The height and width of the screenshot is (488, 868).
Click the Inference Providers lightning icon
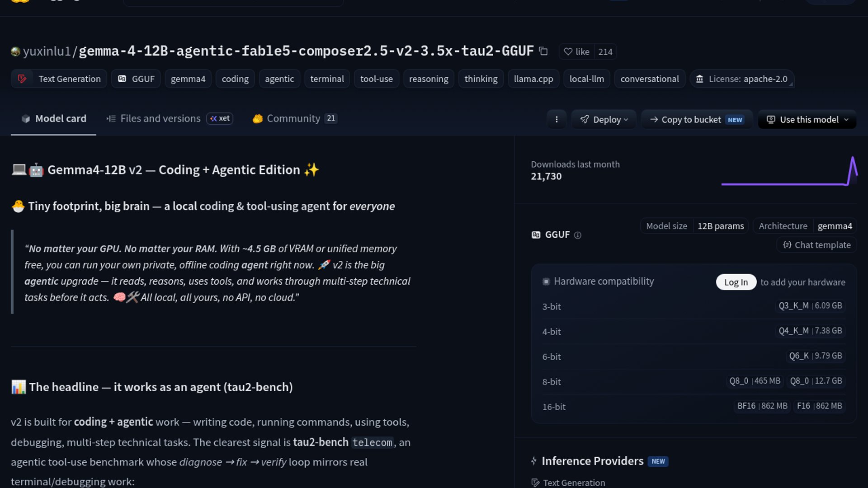pos(534,461)
